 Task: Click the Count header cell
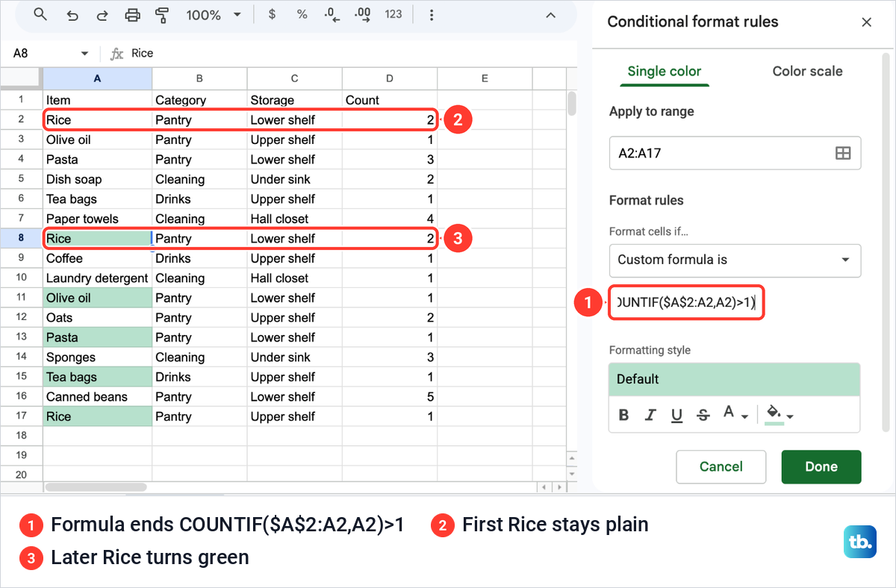click(390, 100)
